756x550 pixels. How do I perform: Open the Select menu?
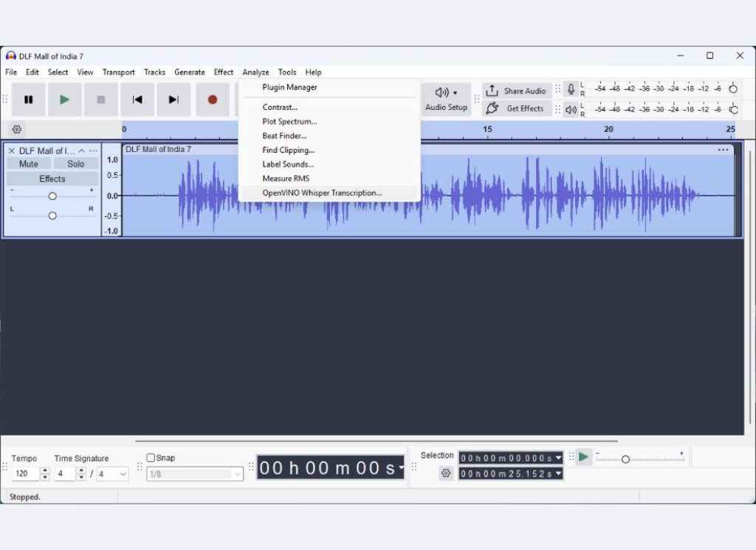tap(58, 72)
